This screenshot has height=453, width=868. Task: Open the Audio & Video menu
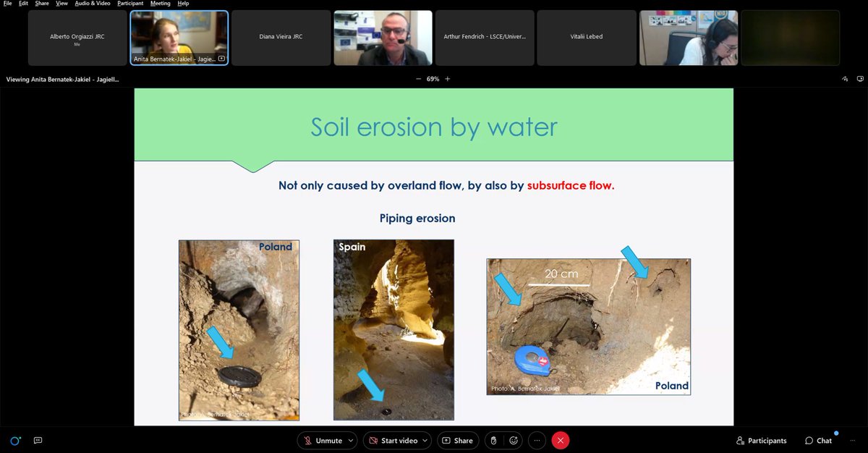(x=93, y=4)
